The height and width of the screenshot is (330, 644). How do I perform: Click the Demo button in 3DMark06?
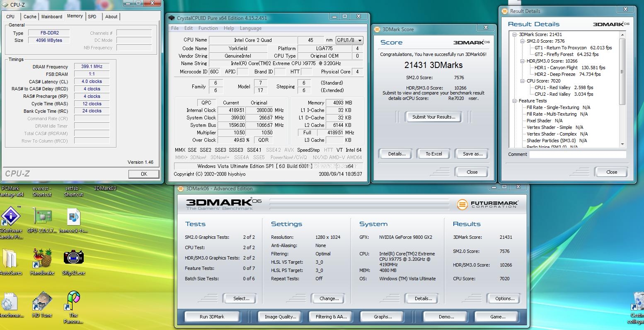[446, 317]
